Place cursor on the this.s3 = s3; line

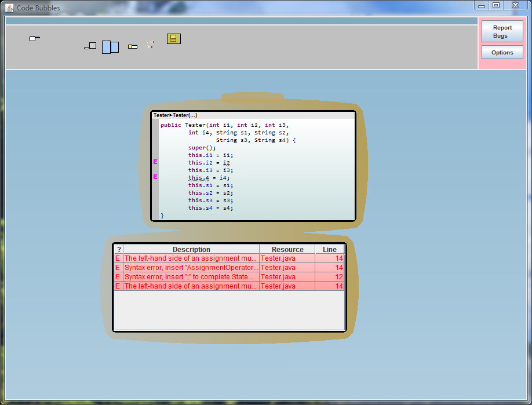211,200
